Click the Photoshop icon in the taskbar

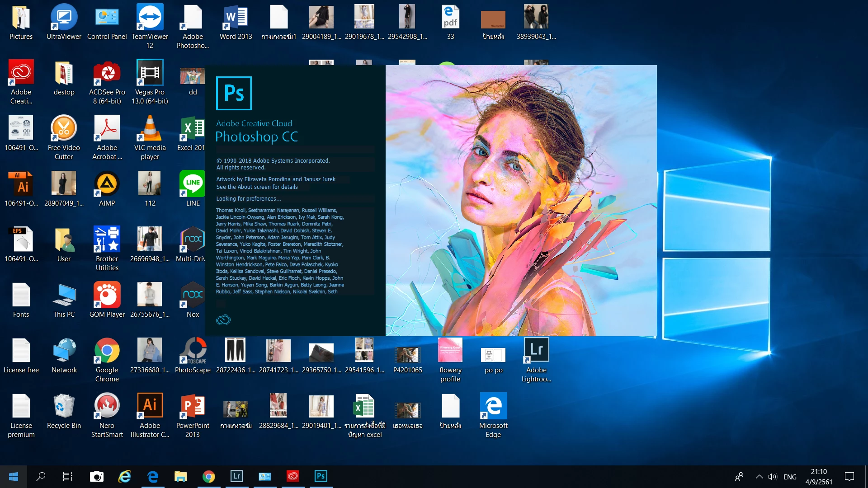pyautogui.click(x=321, y=476)
